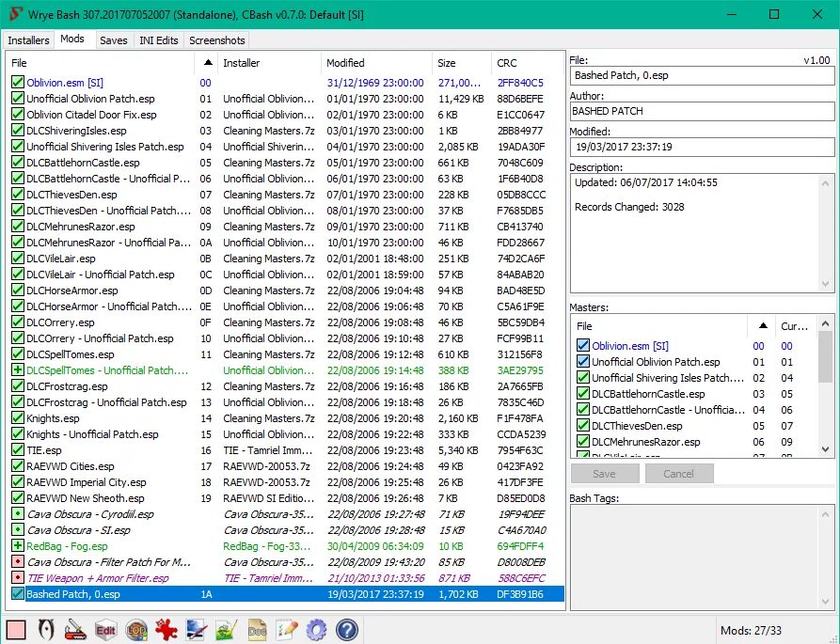Viewport: 840px width, 644px height.
Task: Toggle DLCThievesDen.esp checkbox in Masters list
Action: [x=583, y=426]
